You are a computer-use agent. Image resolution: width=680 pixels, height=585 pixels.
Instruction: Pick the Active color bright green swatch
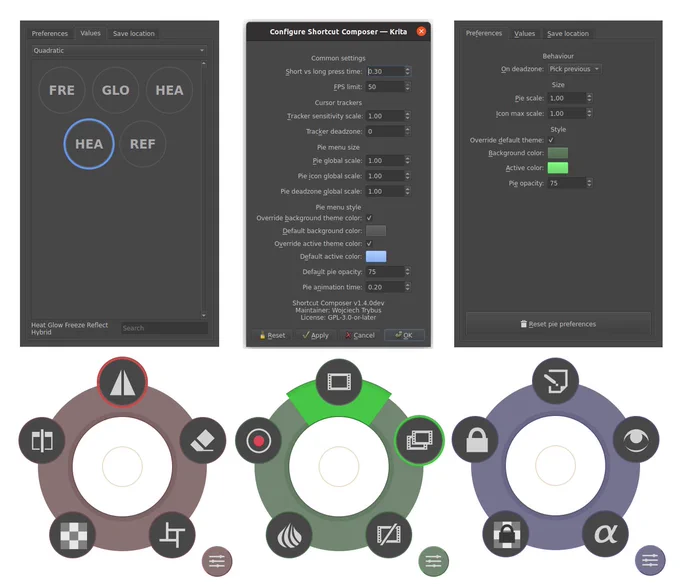[558, 167]
